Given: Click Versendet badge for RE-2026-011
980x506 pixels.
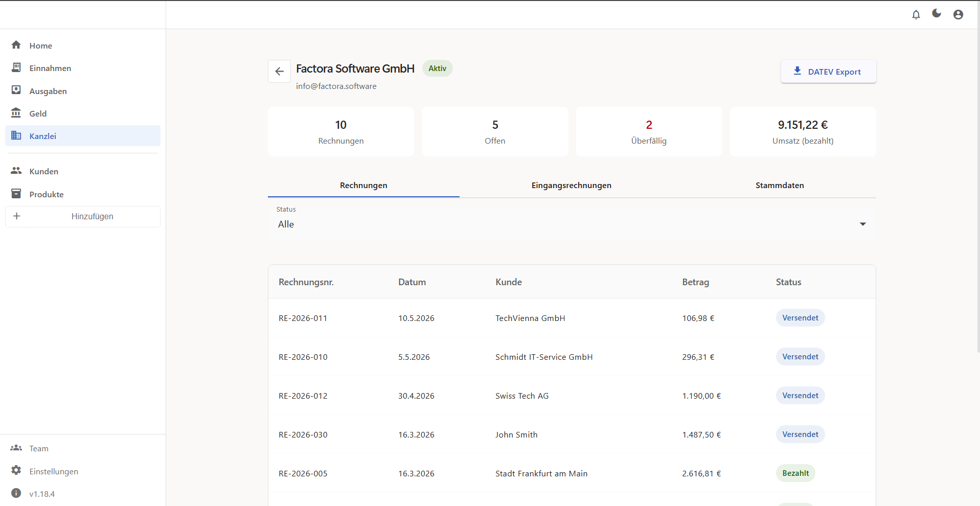Looking at the screenshot, I should click(800, 318).
